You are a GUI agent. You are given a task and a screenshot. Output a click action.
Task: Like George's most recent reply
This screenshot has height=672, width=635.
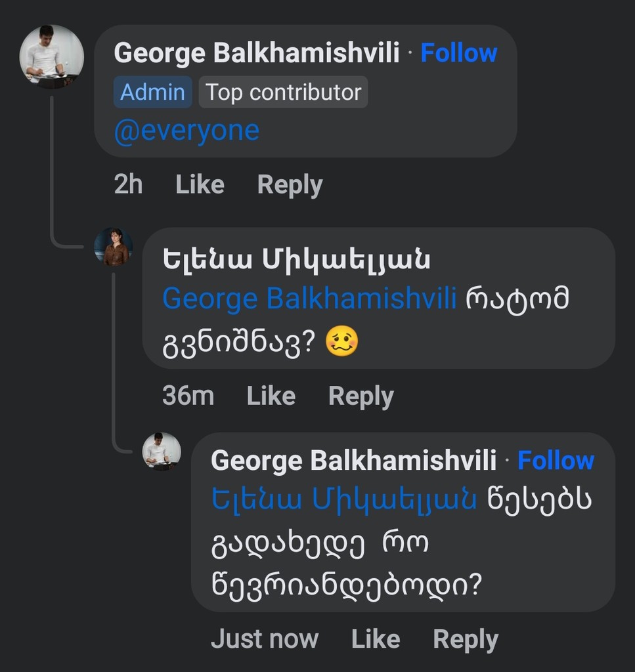(375, 638)
